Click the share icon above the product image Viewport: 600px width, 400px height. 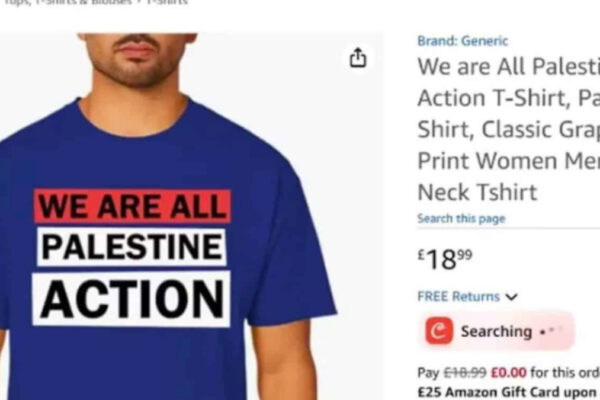pyautogui.click(x=358, y=58)
